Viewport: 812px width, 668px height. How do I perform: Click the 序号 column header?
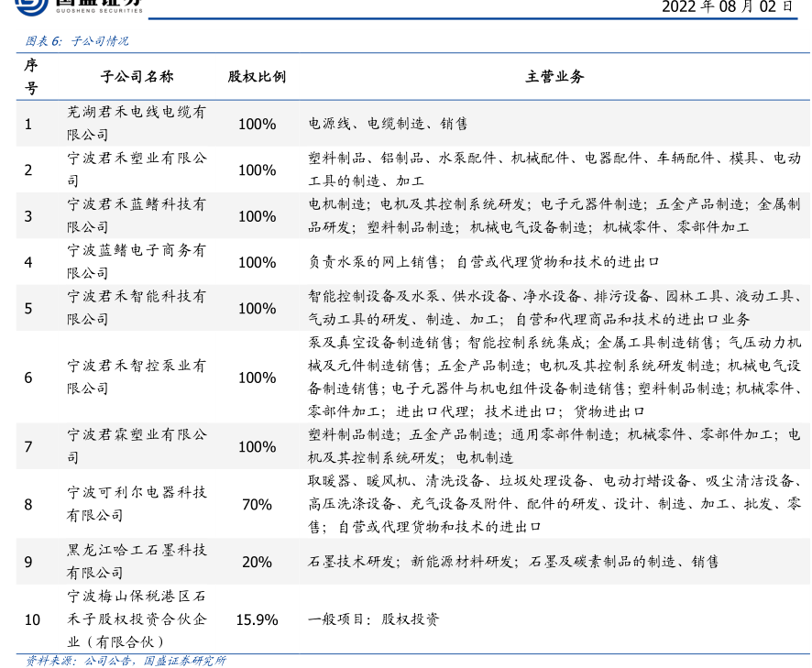[x=31, y=77]
